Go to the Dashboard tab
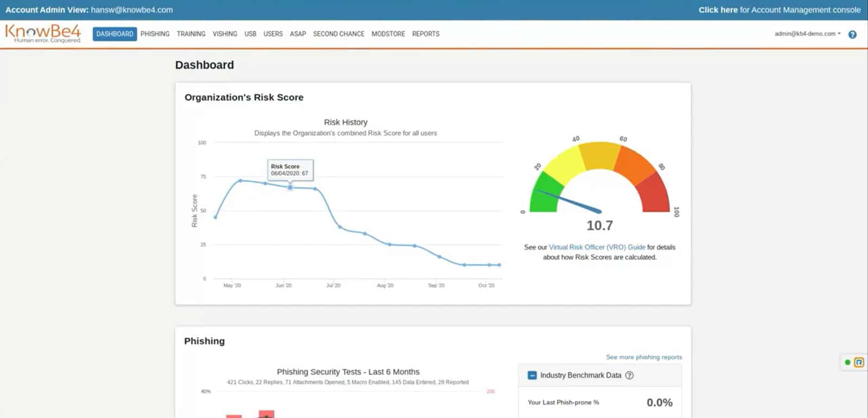 [114, 34]
